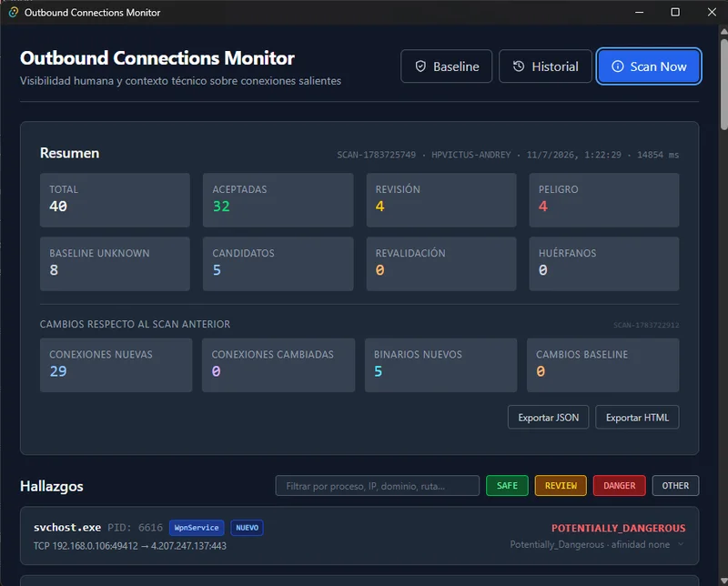
Task: Click the WpnService tag badge
Action: pos(197,528)
